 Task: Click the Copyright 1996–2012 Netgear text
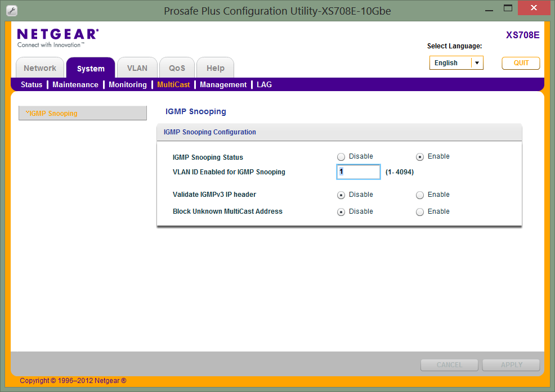(x=73, y=381)
